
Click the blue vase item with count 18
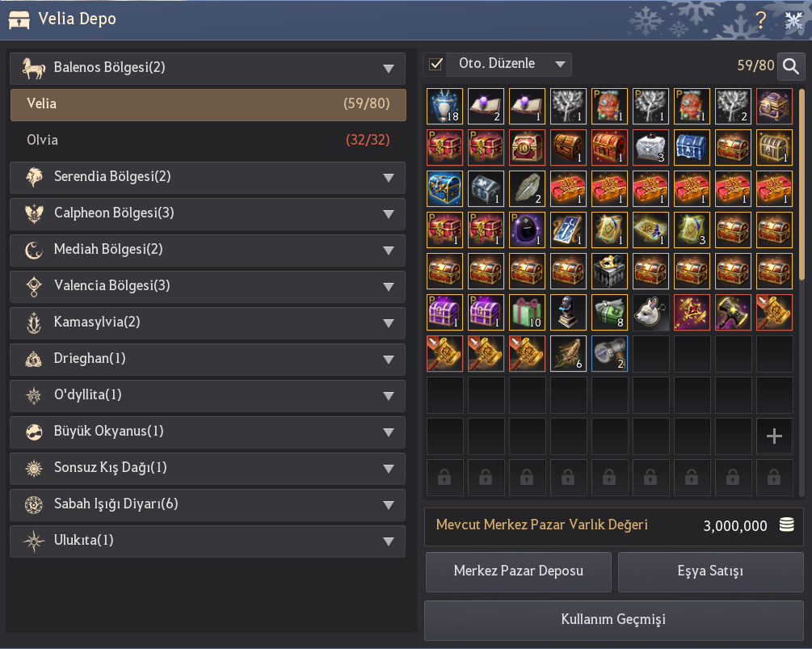click(445, 106)
